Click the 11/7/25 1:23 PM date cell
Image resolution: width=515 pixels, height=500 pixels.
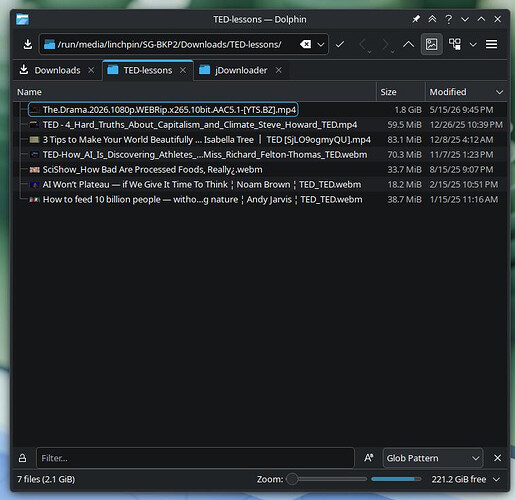pyautogui.click(x=461, y=155)
